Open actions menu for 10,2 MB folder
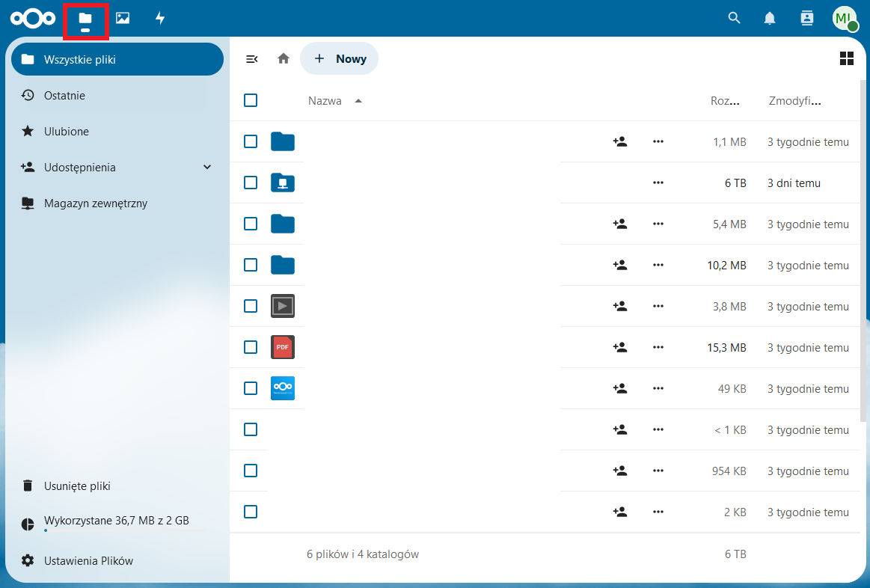Viewport: 870px width, 588px height. (658, 265)
